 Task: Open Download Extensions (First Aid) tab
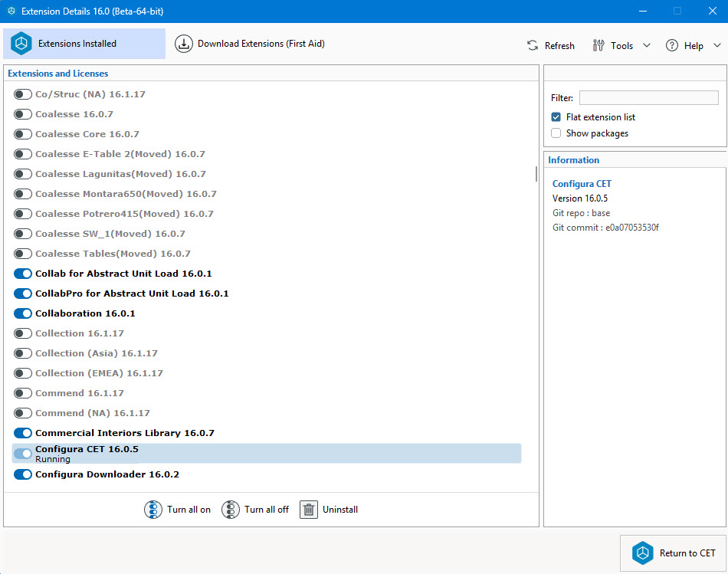tap(250, 44)
